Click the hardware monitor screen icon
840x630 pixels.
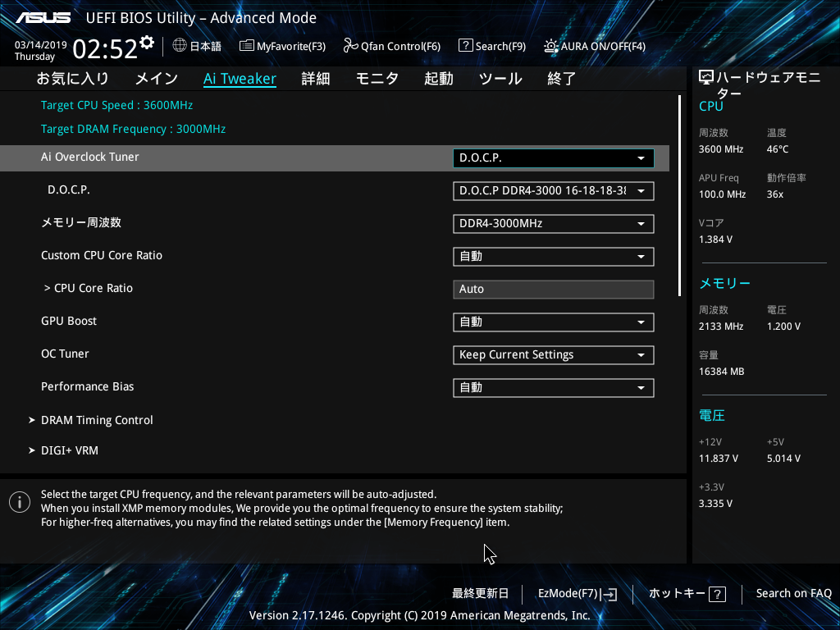click(x=706, y=78)
